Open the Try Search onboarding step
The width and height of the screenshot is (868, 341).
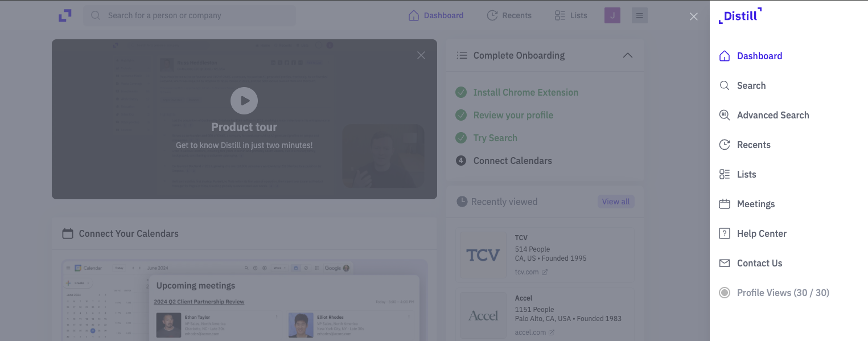point(495,138)
